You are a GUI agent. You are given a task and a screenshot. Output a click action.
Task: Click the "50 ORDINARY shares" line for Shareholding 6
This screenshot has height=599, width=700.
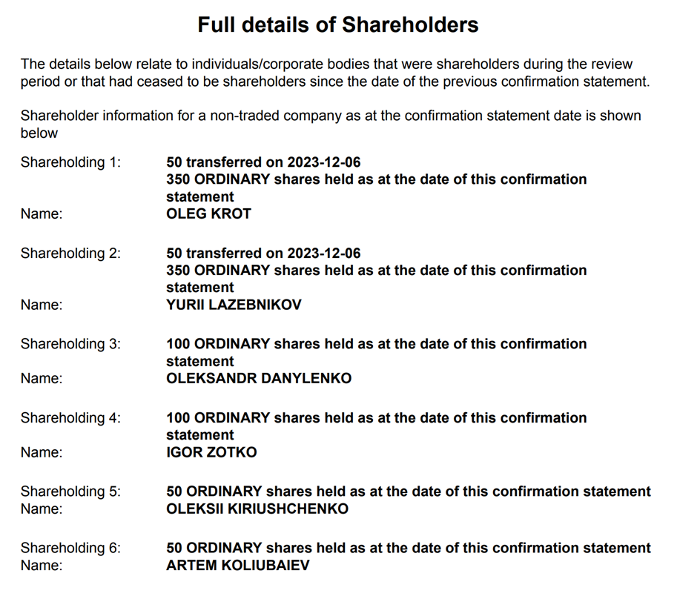click(408, 549)
